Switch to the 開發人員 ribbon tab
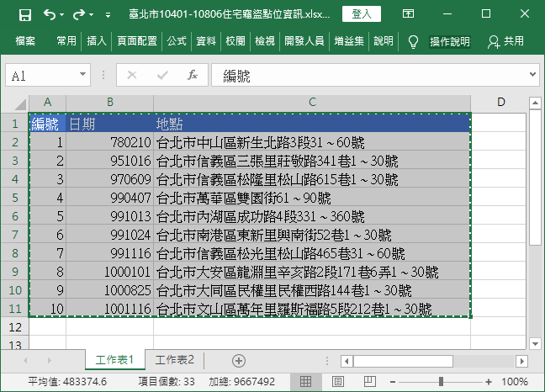Viewport: 545px width, 392px height. pos(304,41)
